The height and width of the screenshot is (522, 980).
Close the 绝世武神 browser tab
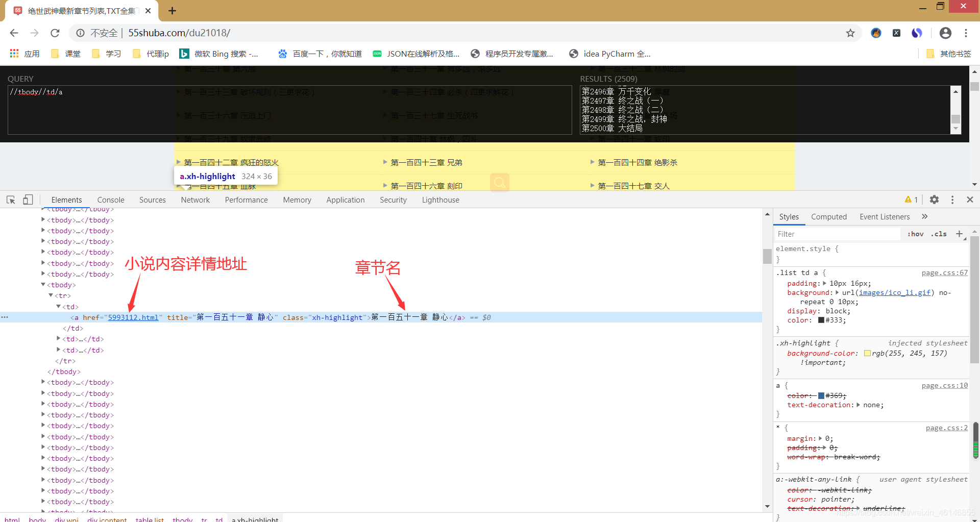[x=148, y=11]
